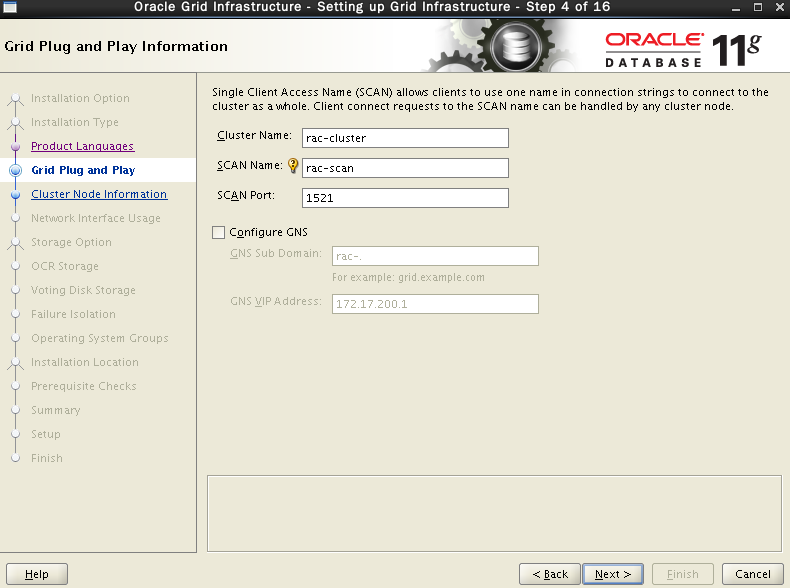This screenshot has width=790, height=588.
Task: Click the Product Languages step bullet icon
Action: click(15, 147)
